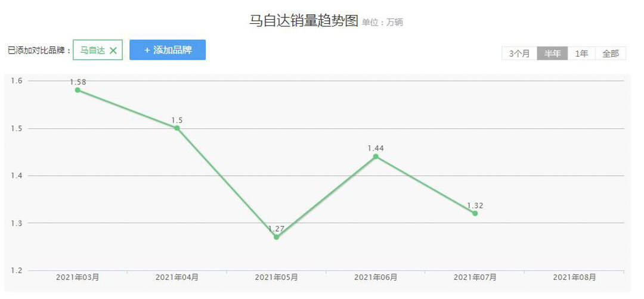Click the chart title 马自达销量趋势图
Screen dimensions: 644x299
(304, 20)
